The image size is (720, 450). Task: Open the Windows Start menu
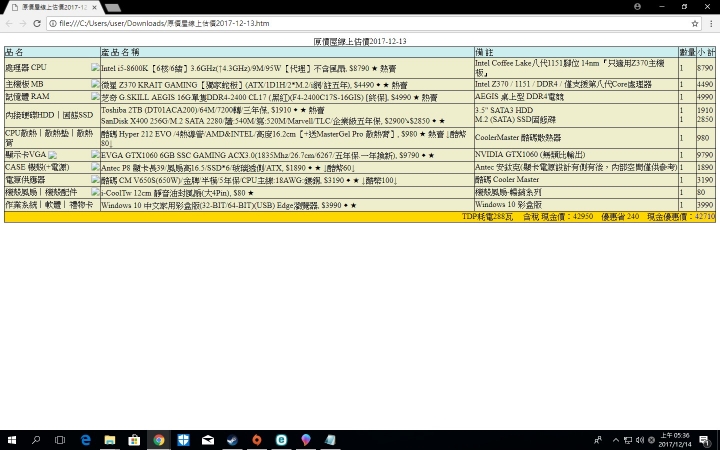pos(11,440)
